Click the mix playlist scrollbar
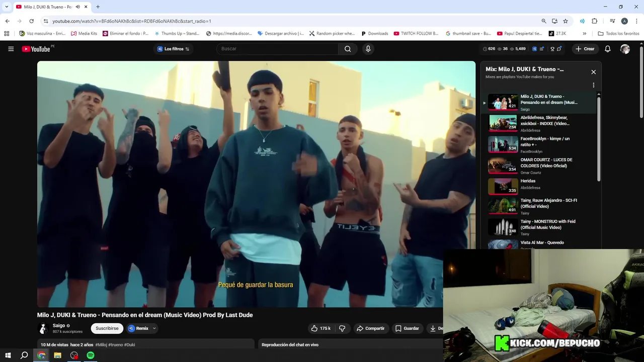Screen dimensions: 644x362 coord(599,138)
